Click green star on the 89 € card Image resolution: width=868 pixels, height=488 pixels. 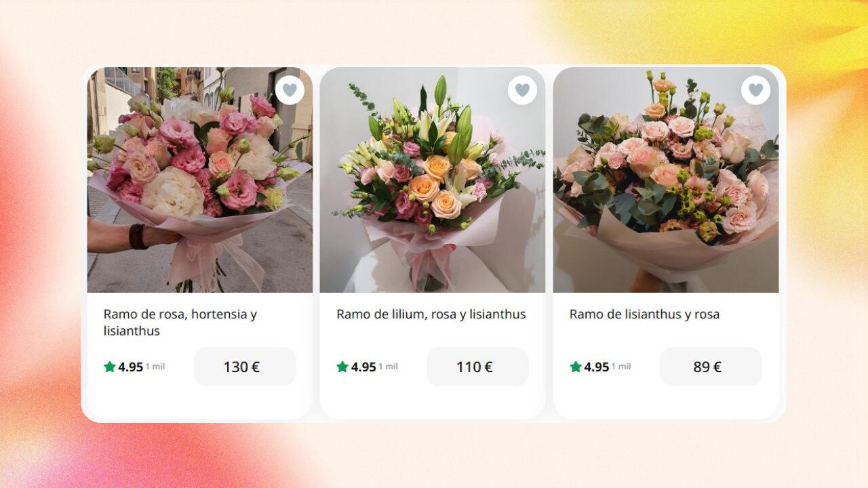tap(576, 367)
